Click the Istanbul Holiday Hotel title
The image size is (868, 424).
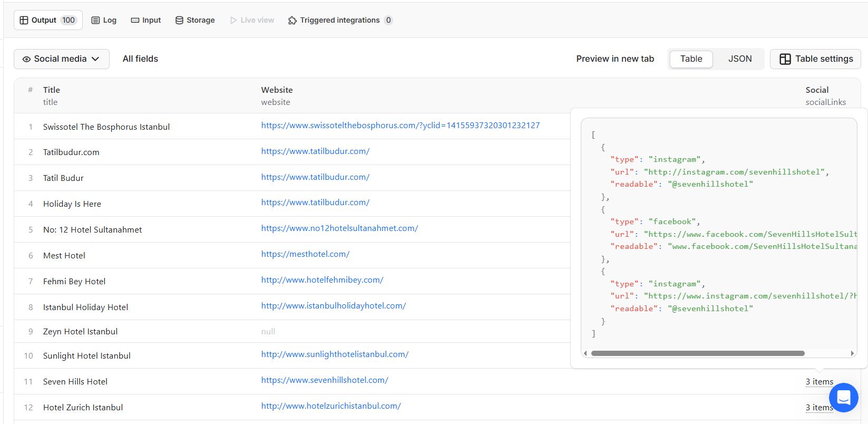click(x=85, y=307)
